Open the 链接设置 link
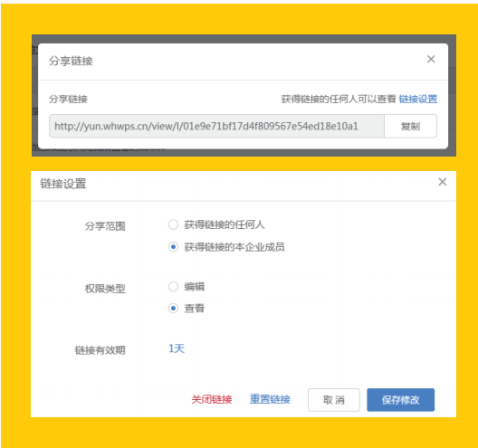Viewport: 478px width, 448px height. (x=418, y=99)
